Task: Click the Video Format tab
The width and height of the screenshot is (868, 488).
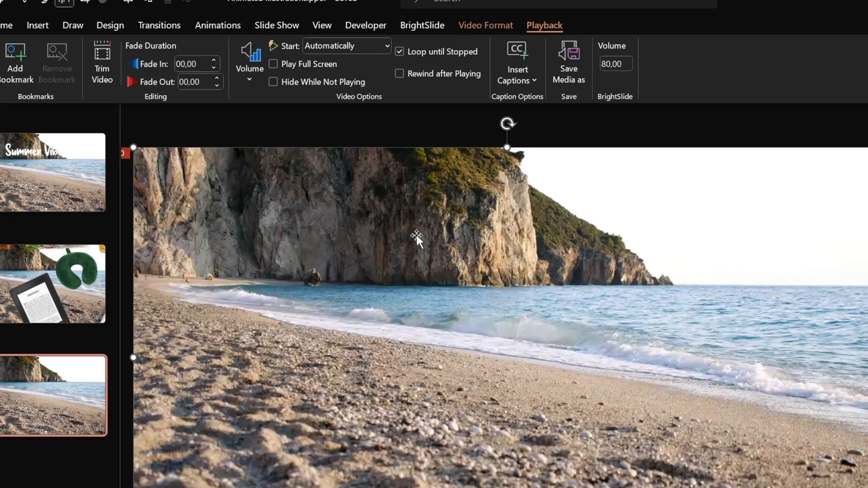Action: click(x=486, y=25)
